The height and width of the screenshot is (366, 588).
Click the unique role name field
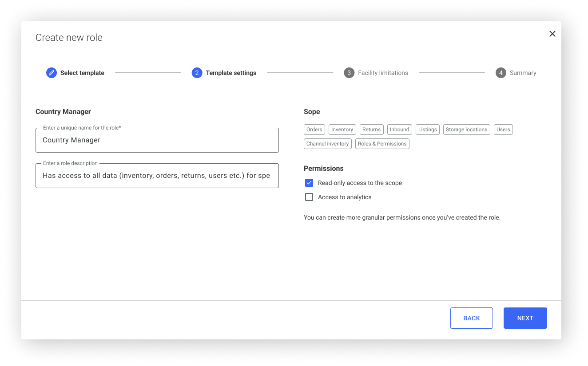(x=157, y=140)
